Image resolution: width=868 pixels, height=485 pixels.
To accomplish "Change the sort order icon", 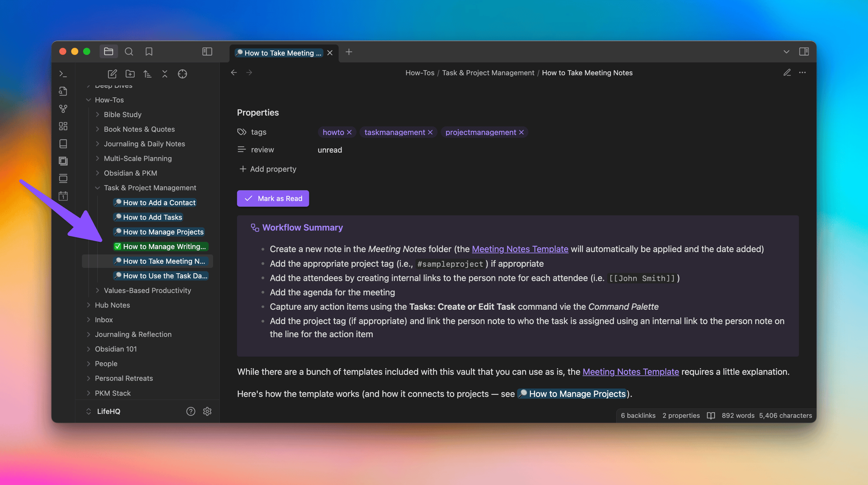I will (x=147, y=74).
